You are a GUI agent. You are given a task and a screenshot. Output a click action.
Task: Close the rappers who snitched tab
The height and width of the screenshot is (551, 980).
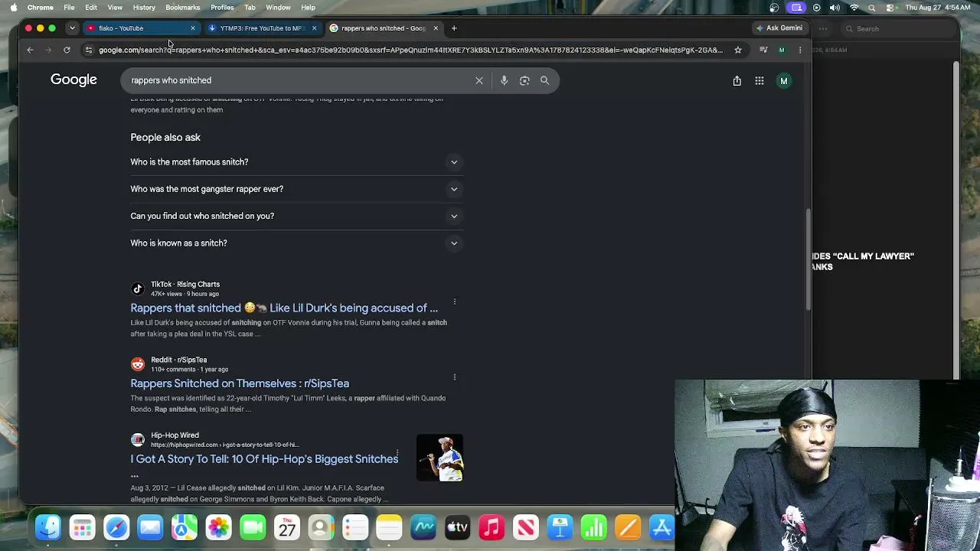pos(436,28)
